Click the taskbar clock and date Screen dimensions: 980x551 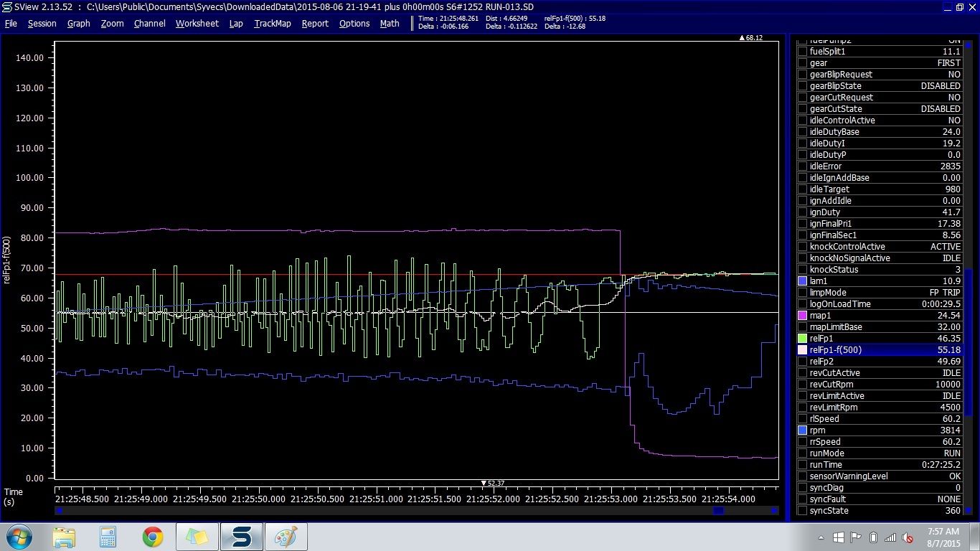pyautogui.click(x=943, y=537)
